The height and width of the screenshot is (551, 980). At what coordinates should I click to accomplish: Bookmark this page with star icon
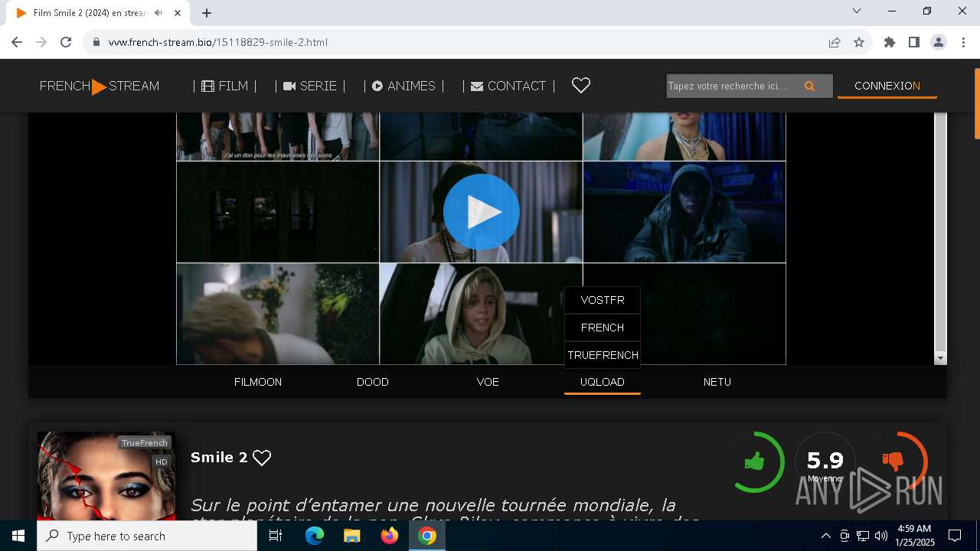pos(859,42)
